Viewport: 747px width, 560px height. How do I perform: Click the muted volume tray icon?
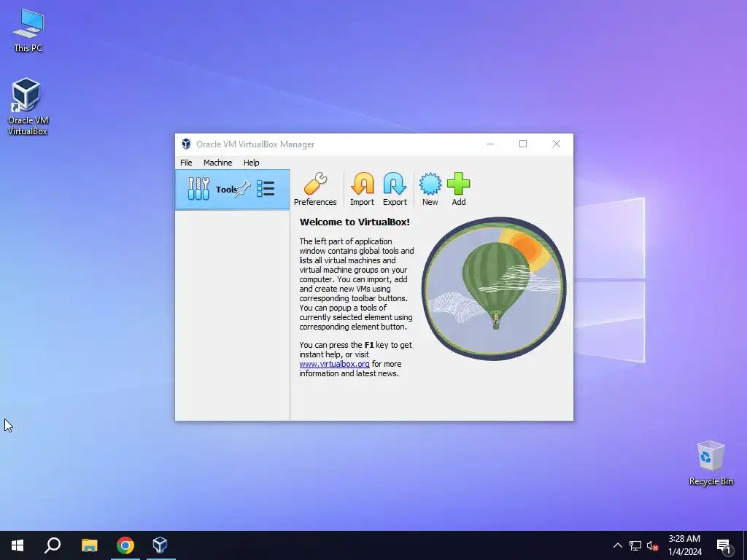[652, 545]
